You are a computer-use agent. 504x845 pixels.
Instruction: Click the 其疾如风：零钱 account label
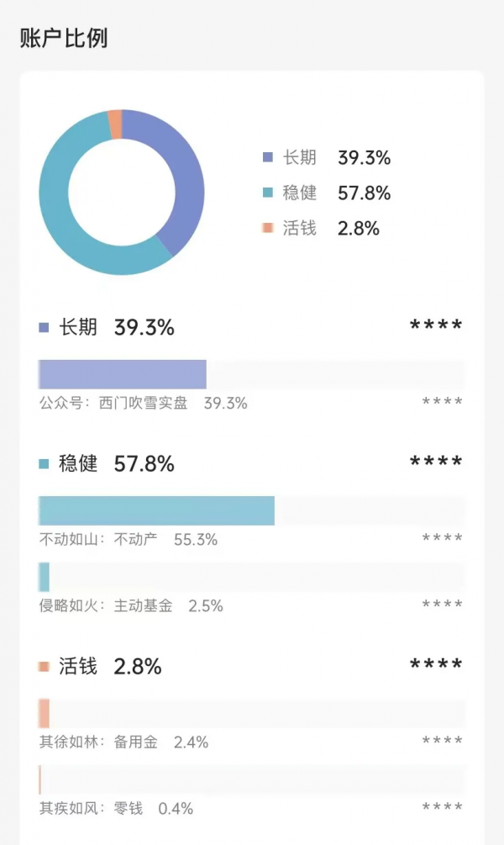pyautogui.click(x=91, y=808)
